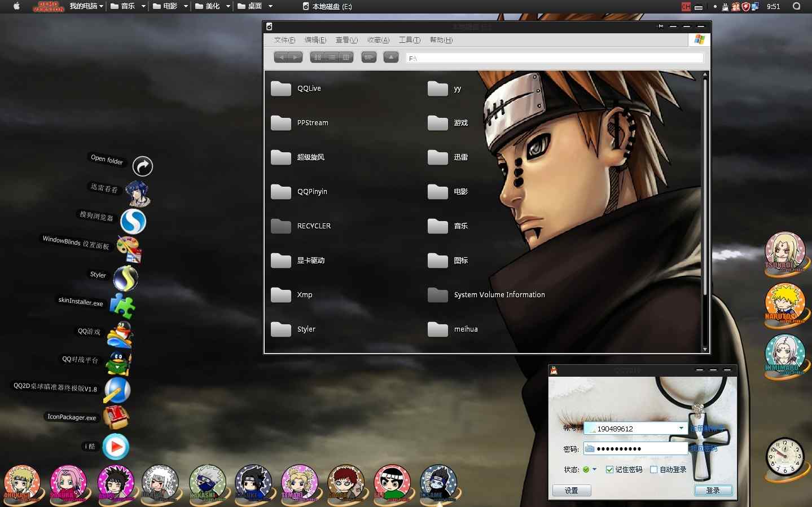Click explorer address bar showing F:\
The width and height of the screenshot is (812, 507).
[555, 58]
